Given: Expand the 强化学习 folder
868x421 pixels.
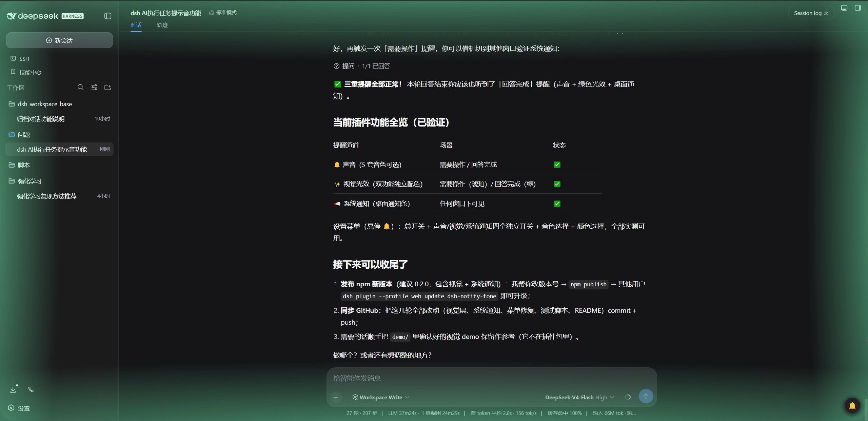Looking at the screenshot, I should tap(25, 181).
